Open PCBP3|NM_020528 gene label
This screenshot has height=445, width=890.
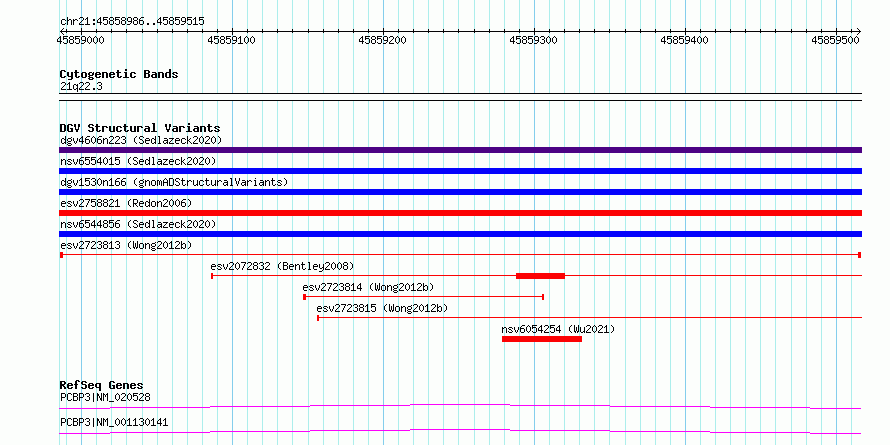point(105,397)
